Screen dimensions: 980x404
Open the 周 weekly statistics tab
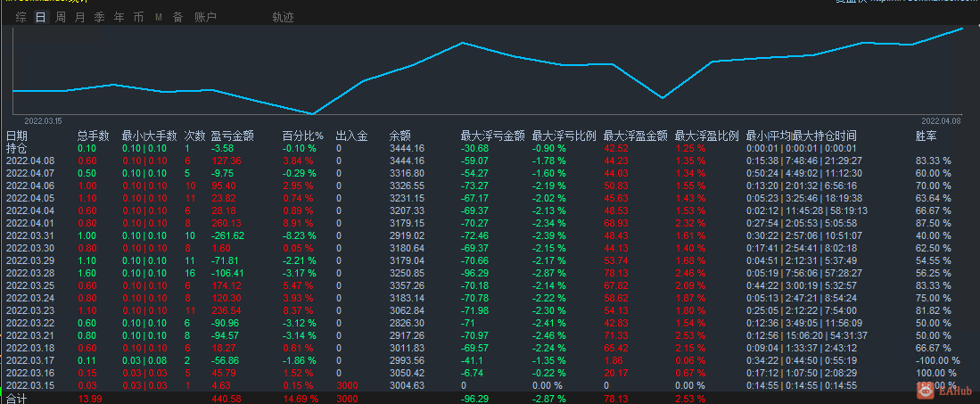point(60,18)
